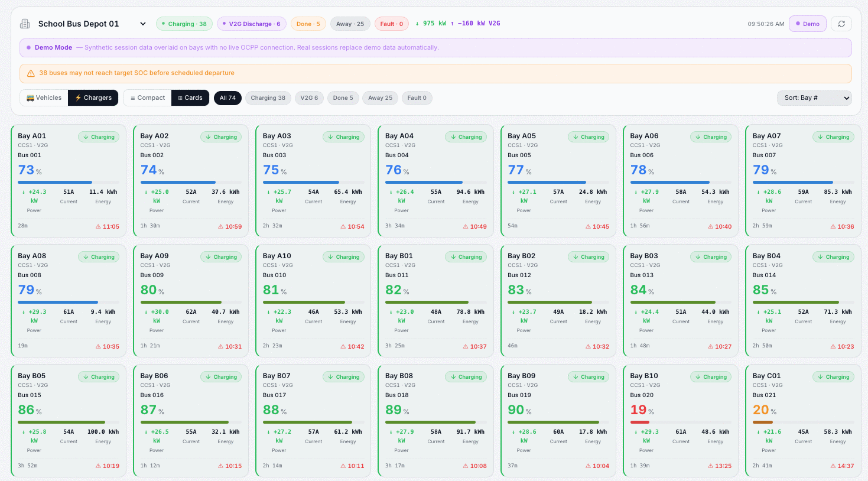Click the 10:59 departure warning on Bay A02
Image resolution: width=868 pixels, height=481 pixels.
(x=230, y=226)
